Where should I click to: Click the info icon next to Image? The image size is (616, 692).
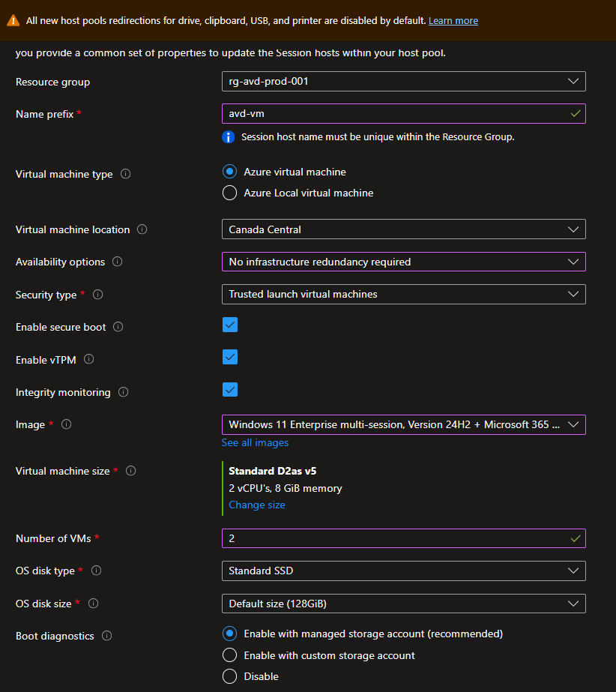pos(66,424)
